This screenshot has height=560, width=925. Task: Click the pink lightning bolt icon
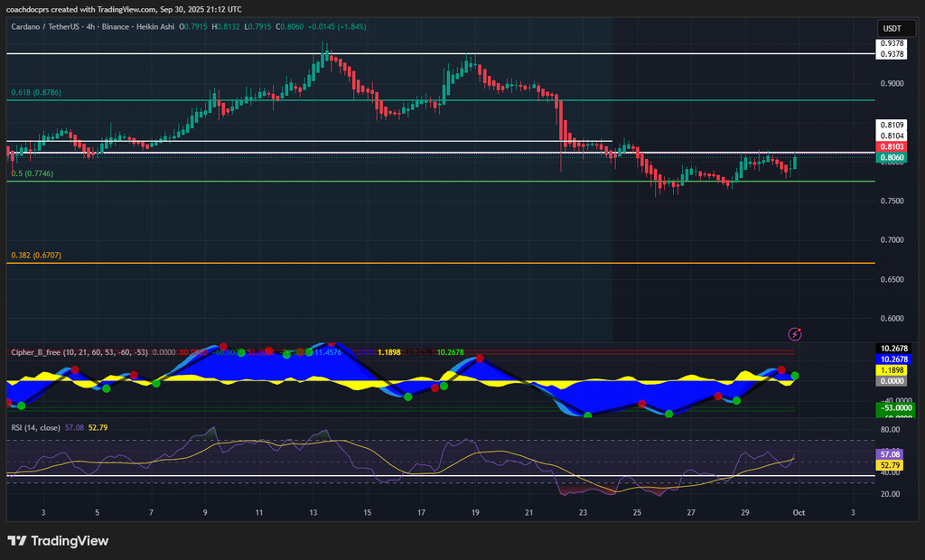(795, 334)
